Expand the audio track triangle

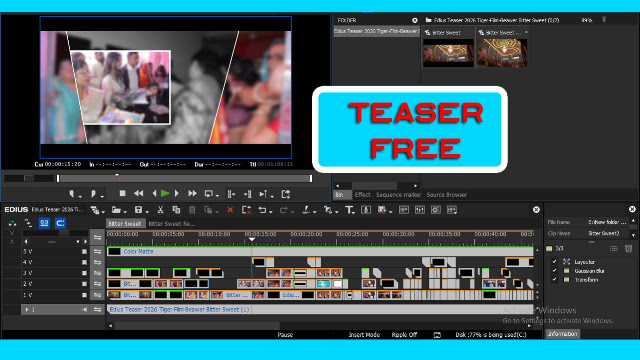click(27, 309)
